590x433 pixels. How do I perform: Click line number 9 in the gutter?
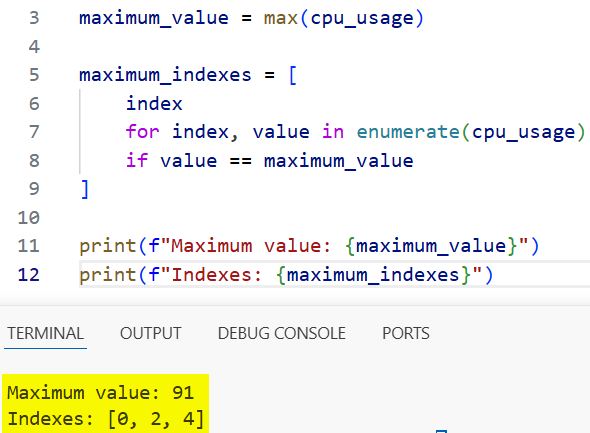(34, 189)
